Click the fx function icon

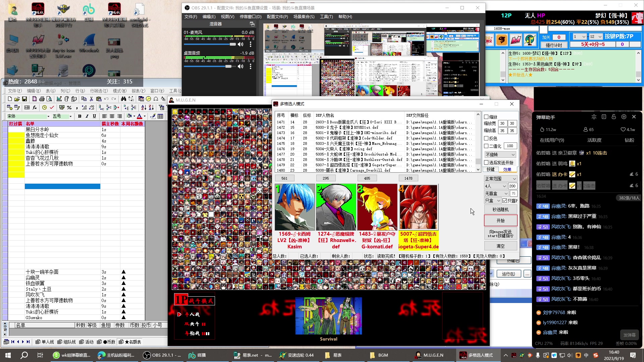pyautogui.click(x=35, y=108)
